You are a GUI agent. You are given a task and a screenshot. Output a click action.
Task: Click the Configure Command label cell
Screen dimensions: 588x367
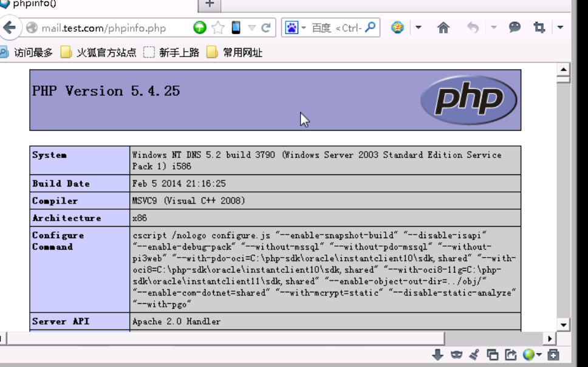coord(80,269)
